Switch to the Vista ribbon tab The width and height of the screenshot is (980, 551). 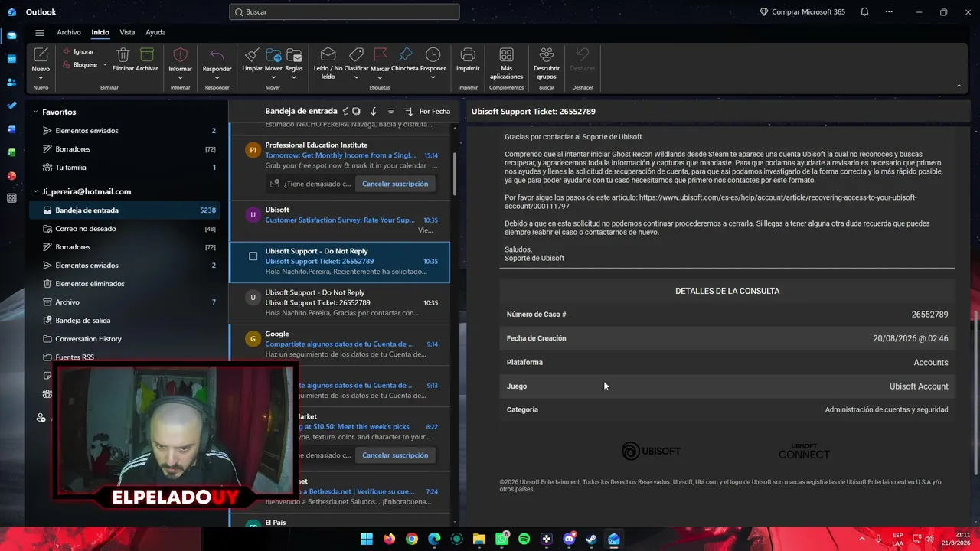127,32
